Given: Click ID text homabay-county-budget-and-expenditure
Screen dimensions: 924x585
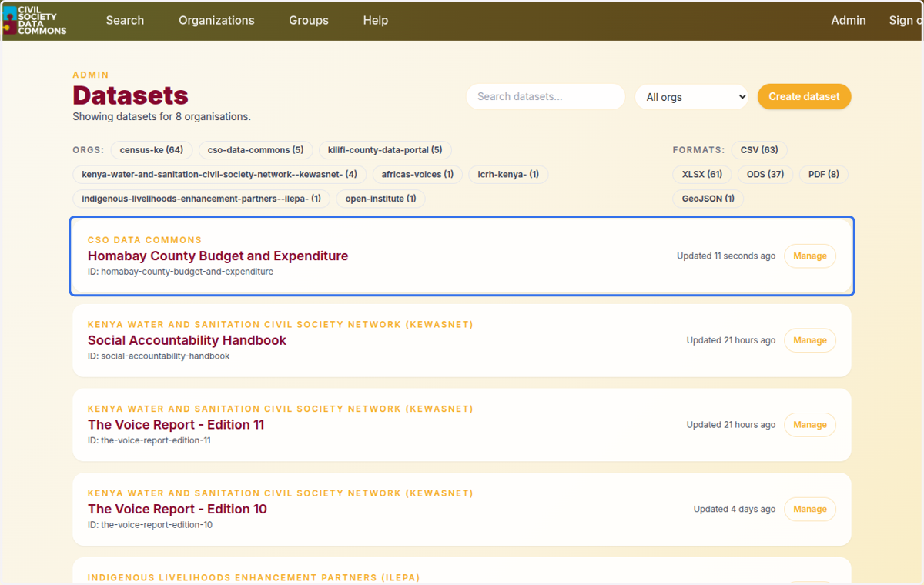Looking at the screenshot, I should [x=181, y=272].
